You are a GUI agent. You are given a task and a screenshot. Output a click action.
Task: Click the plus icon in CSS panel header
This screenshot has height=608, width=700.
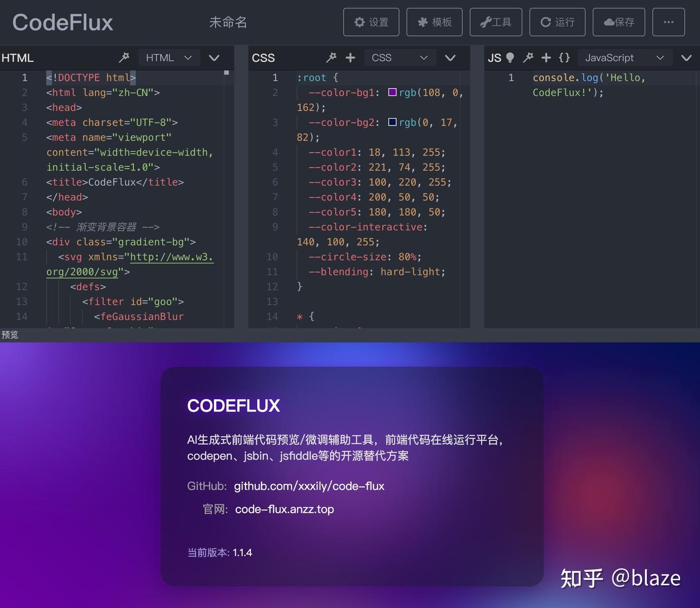point(350,57)
